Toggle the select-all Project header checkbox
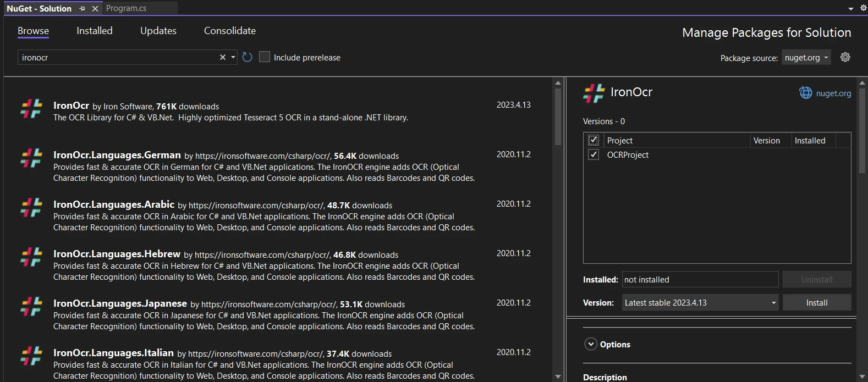 (x=594, y=140)
